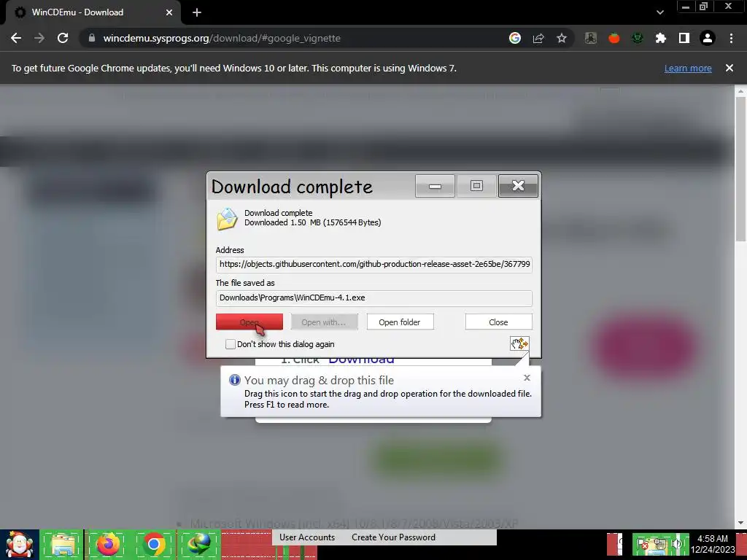Bookmark this page with the star icon
Screen dimensions: 747x560
(x=562, y=38)
